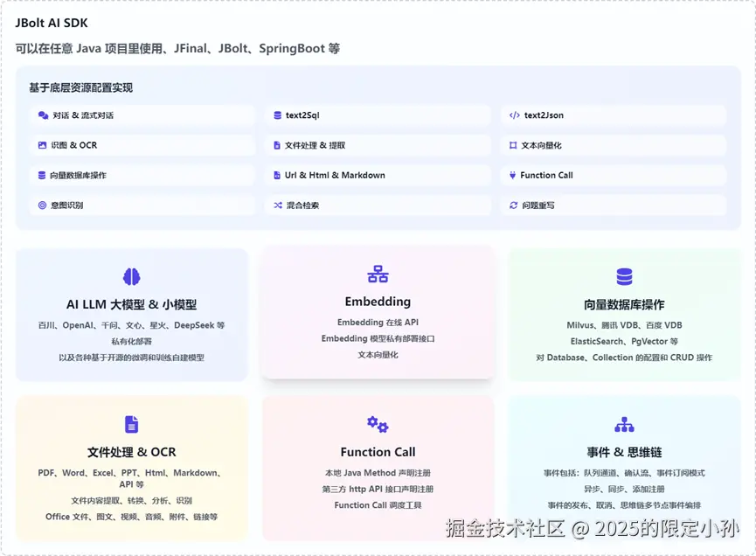Screen dimensions: 756x556
Task: Click the PDF, Word, Excel, PPT line
Action: pos(132,478)
